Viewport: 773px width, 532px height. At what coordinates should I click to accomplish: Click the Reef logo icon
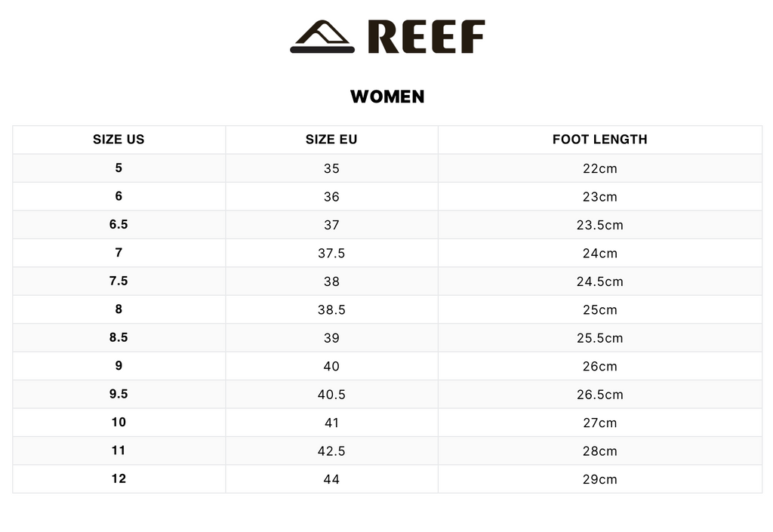[x=322, y=37]
